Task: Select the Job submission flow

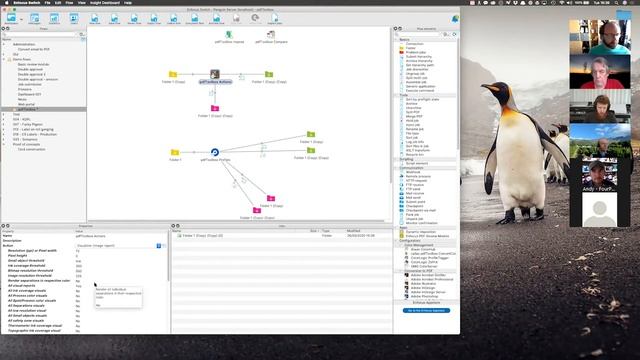Action: point(29,84)
